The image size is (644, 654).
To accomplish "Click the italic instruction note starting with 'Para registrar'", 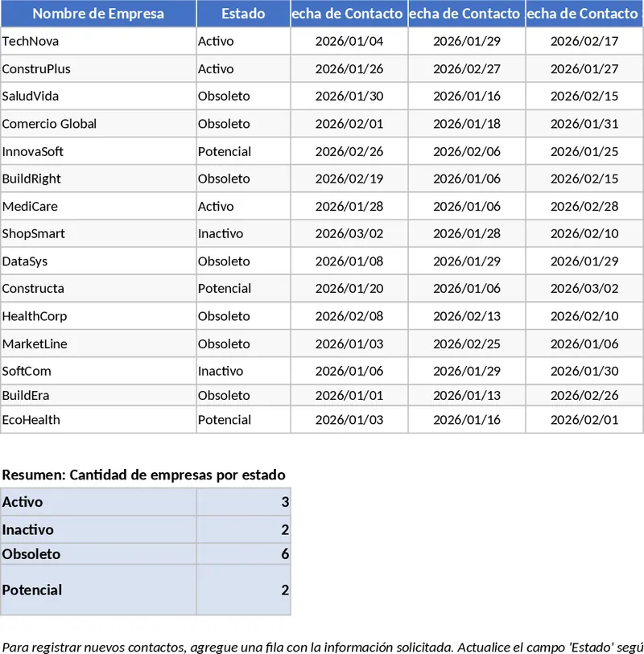I will pyautogui.click(x=322, y=647).
